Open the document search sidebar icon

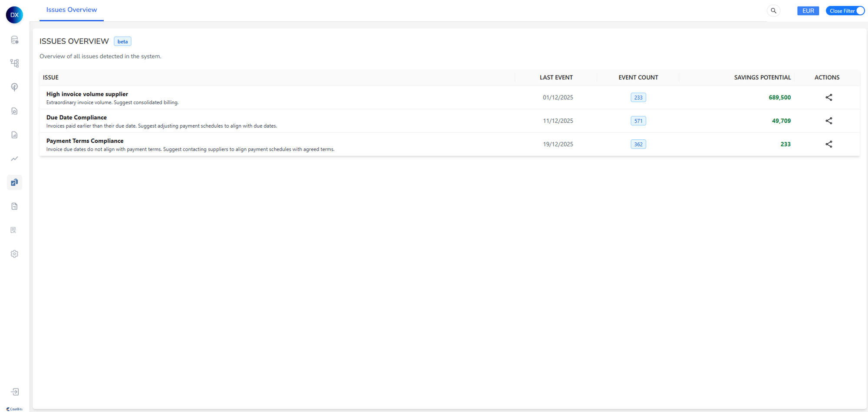click(14, 111)
